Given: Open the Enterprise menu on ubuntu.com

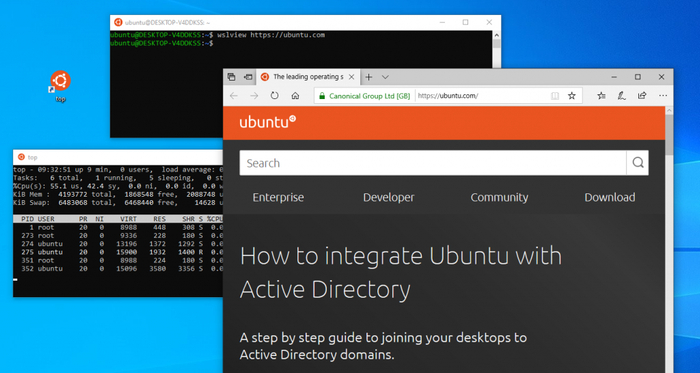Looking at the screenshot, I should coord(278,197).
